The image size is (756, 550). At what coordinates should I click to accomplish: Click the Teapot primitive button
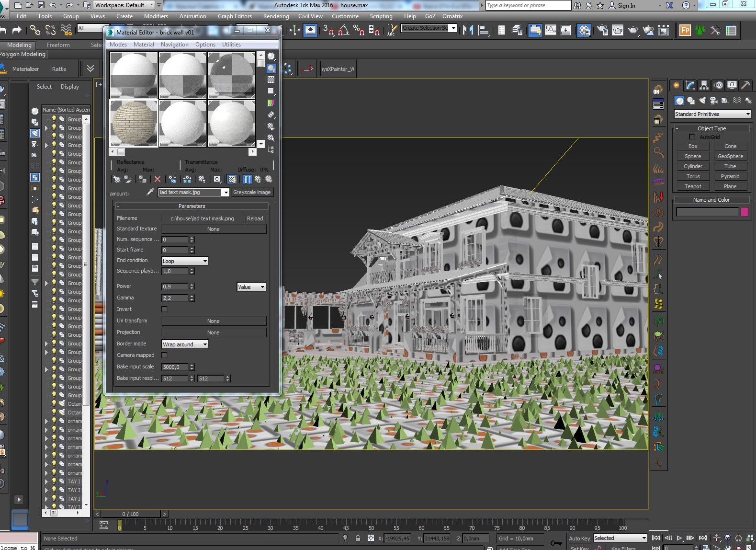[692, 186]
